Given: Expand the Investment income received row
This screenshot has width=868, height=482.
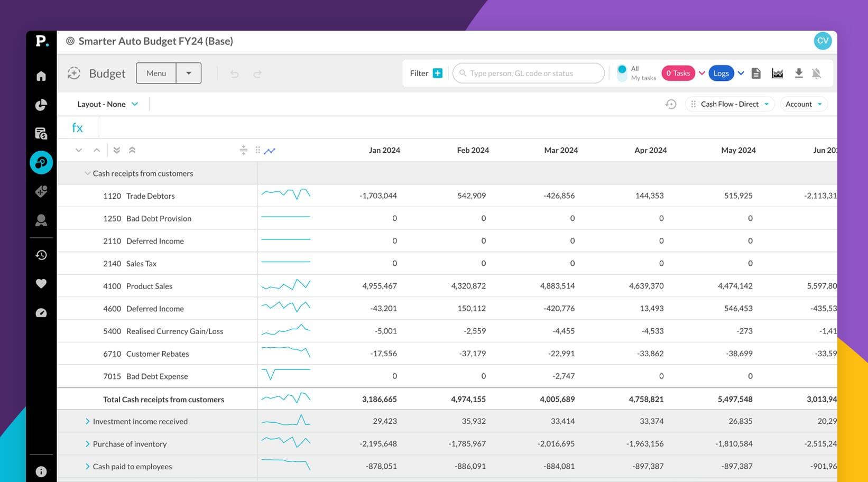Looking at the screenshot, I should coord(87,421).
